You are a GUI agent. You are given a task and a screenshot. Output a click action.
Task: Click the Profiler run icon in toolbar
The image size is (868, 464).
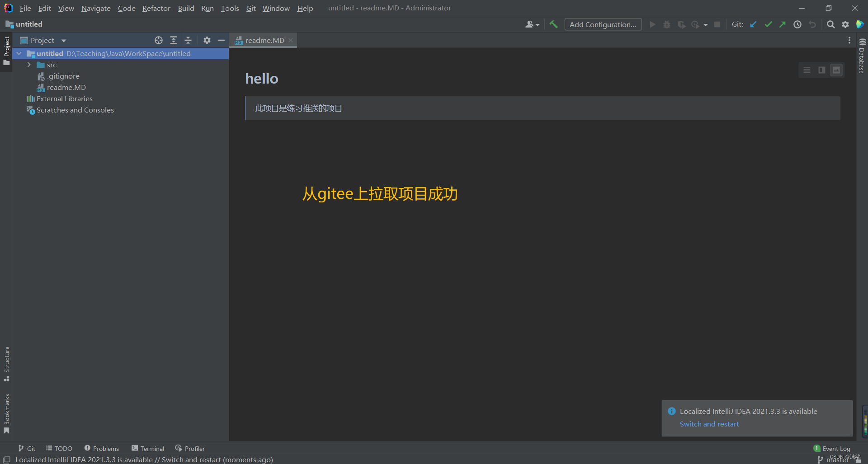[x=696, y=24]
